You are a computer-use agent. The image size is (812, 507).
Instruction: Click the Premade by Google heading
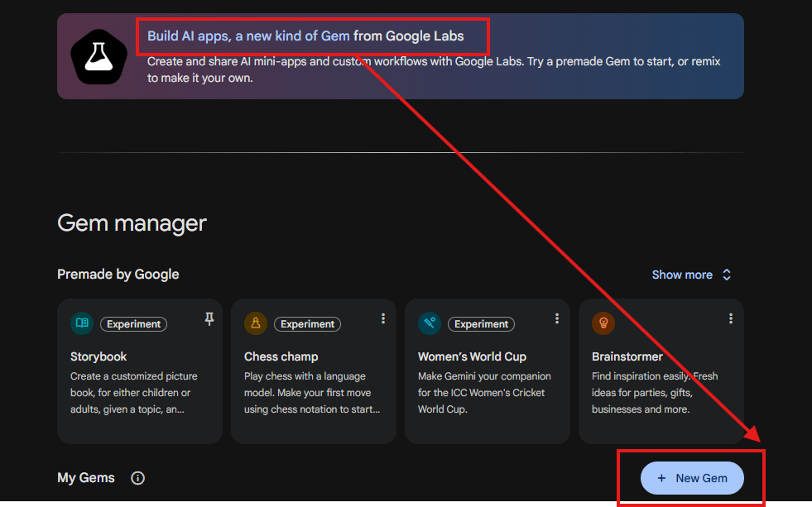[118, 275]
